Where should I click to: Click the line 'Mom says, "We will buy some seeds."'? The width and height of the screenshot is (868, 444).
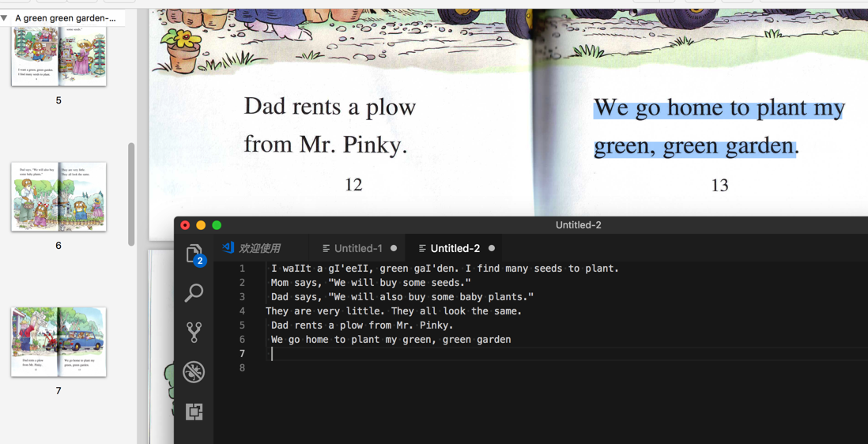click(x=371, y=283)
